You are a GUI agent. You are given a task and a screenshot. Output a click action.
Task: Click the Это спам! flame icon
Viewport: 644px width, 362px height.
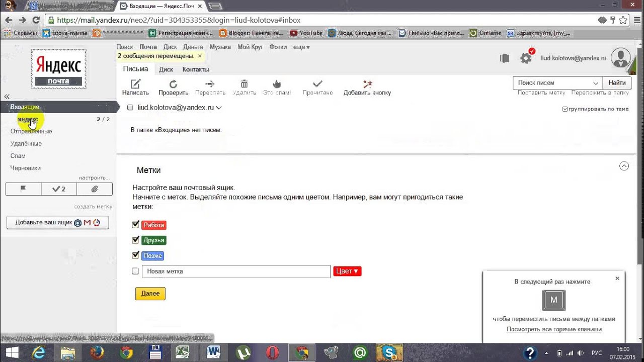(277, 84)
